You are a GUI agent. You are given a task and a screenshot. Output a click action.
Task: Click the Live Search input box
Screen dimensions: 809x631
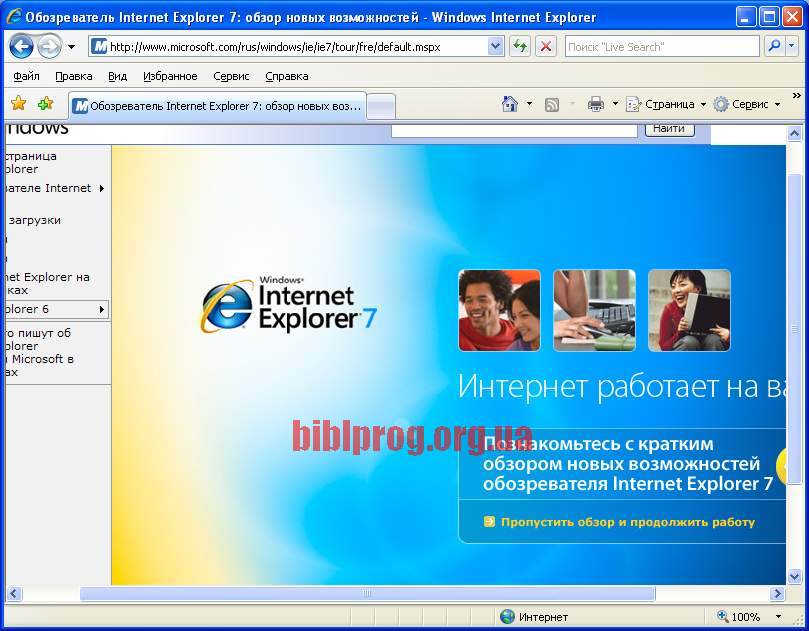click(662, 47)
